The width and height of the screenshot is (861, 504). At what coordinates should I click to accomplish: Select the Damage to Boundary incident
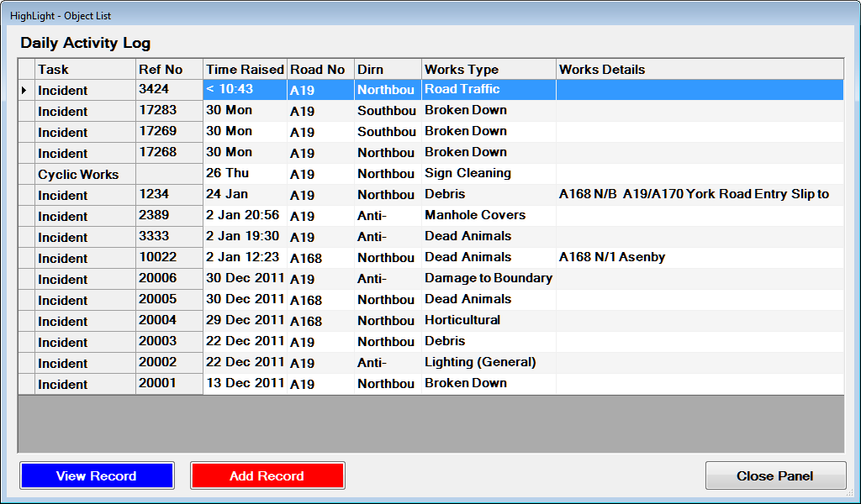[x=488, y=278]
